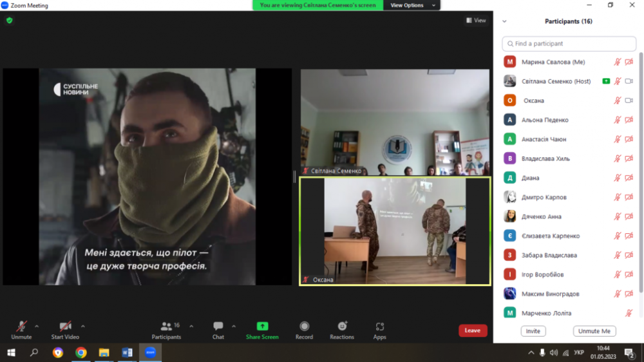Image resolution: width=644 pixels, height=362 pixels.
Task: Toggle the keyboard language УКР indicator
Action: (x=578, y=353)
